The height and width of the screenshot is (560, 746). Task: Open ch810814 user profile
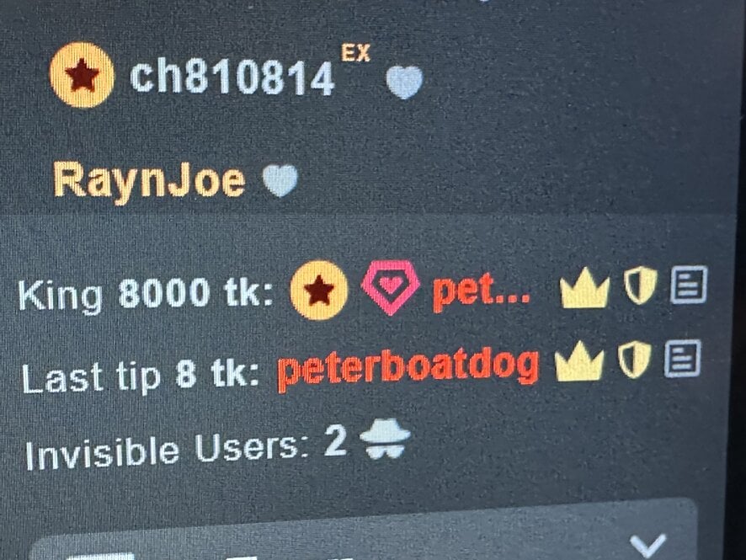[232, 77]
